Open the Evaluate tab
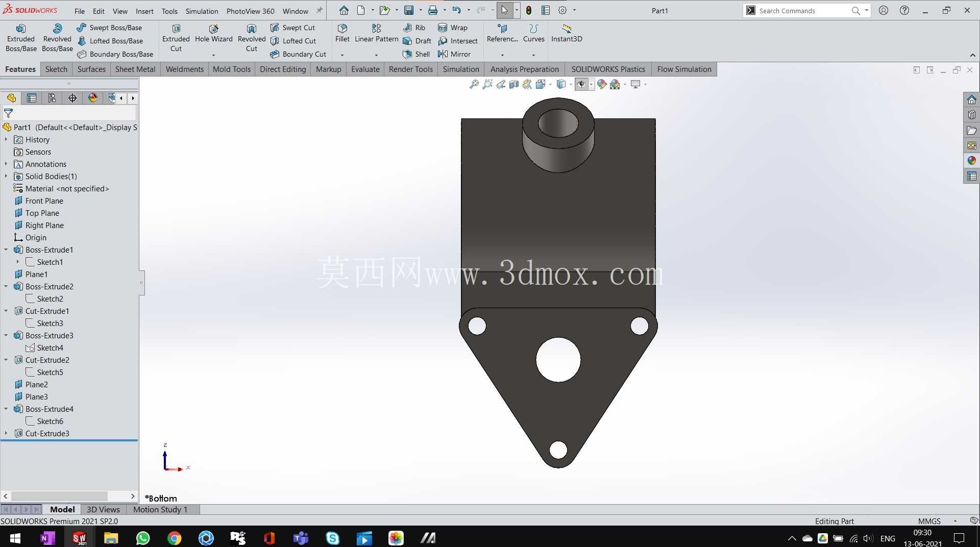Screen dimensions: 980x547 coord(365,69)
